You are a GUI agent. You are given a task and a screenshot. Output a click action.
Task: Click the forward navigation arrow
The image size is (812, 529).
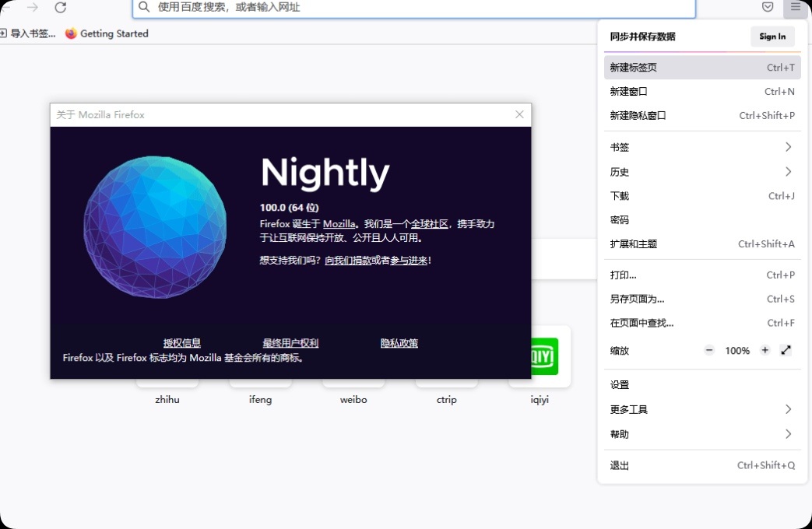click(31, 9)
